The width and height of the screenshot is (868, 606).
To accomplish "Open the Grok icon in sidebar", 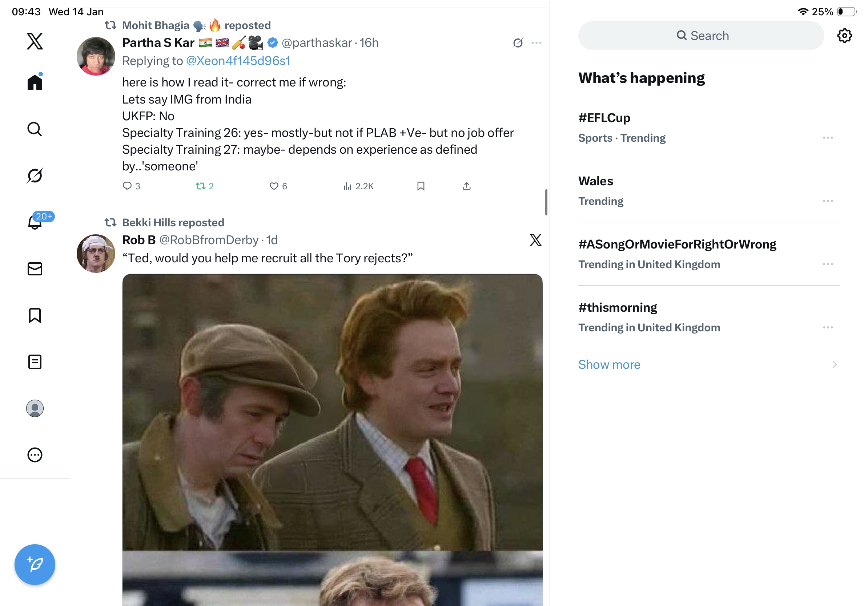I will [x=35, y=175].
